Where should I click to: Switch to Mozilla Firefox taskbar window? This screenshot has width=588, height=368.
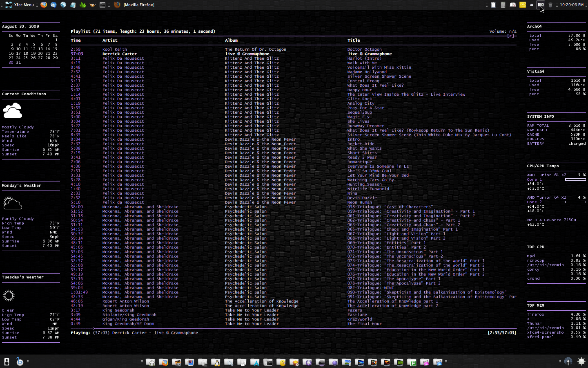[134, 5]
